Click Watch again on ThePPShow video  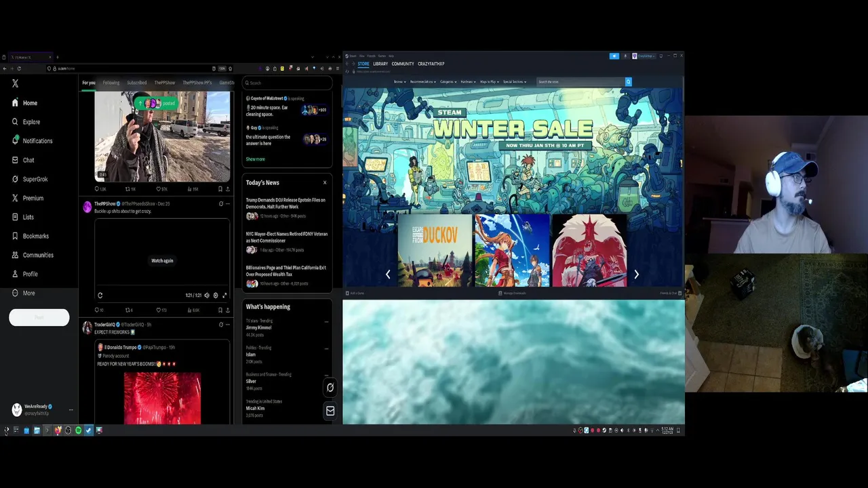pyautogui.click(x=162, y=261)
